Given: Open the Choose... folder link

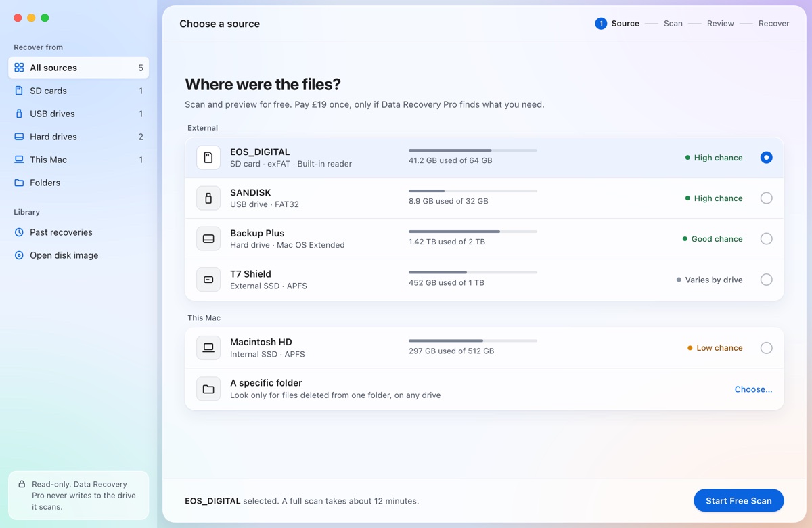Looking at the screenshot, I should tap(753, 389).
